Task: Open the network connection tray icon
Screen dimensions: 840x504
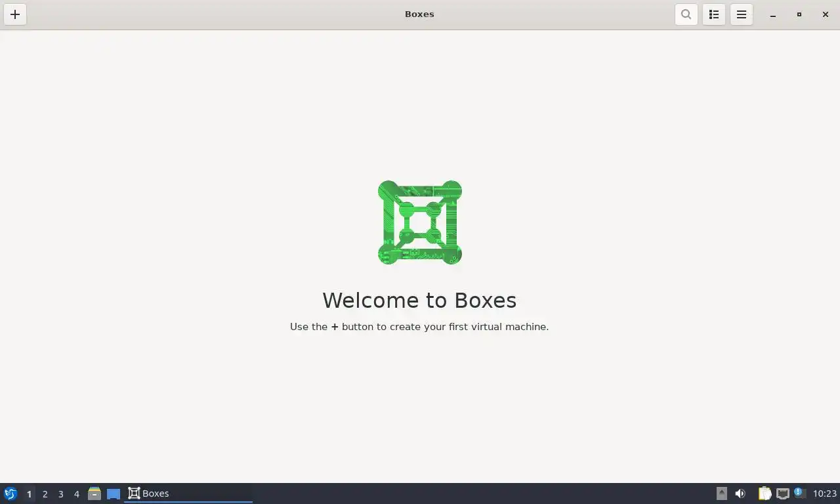Action: tap(782, 493)
